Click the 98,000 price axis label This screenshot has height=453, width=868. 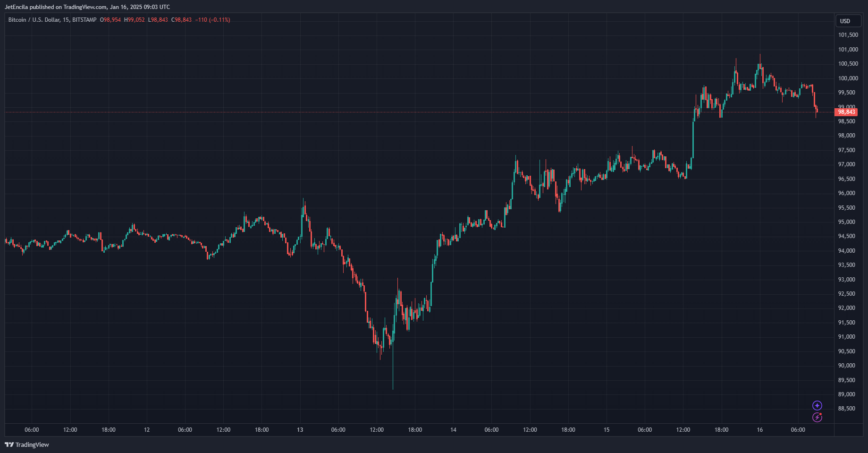847,136
